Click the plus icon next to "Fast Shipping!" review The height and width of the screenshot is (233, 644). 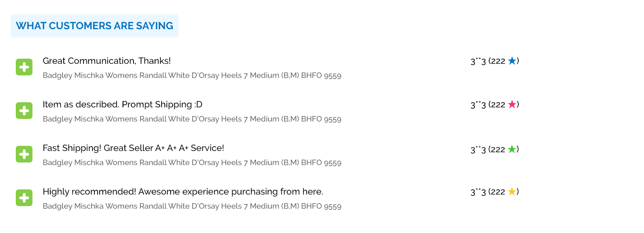pyautogui.click(x=24, y=154)
